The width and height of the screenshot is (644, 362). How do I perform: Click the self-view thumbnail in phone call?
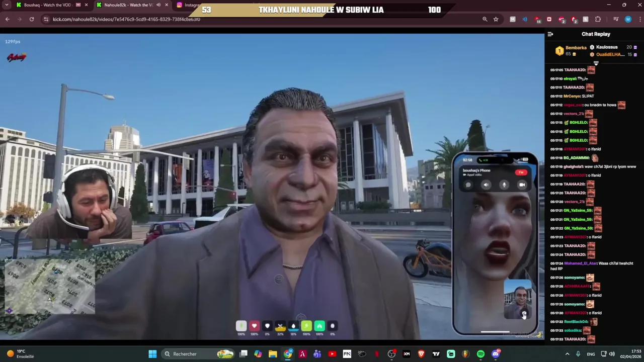pyautogui.click(x=518, y=300)
